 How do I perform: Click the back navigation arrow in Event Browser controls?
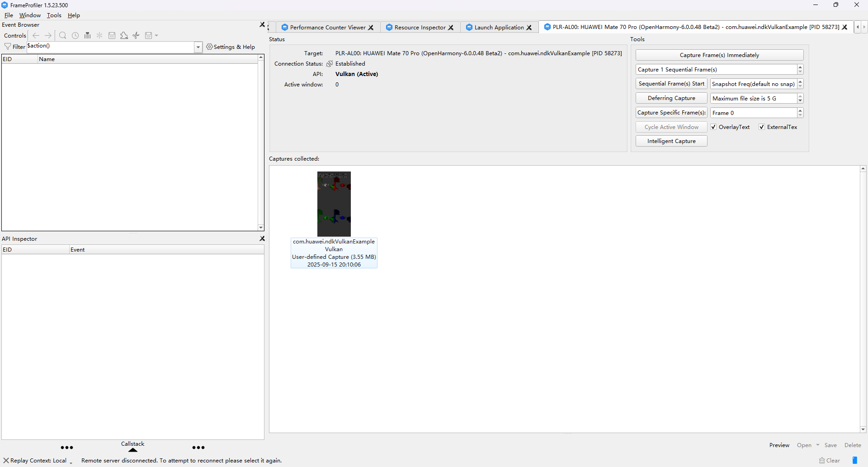click(x=36, y=35)
